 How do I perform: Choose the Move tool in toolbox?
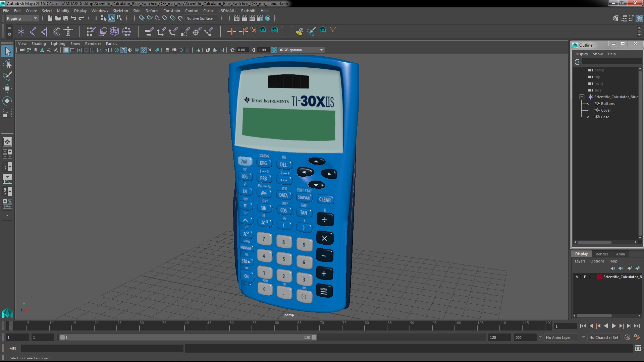tap(7, 88)
